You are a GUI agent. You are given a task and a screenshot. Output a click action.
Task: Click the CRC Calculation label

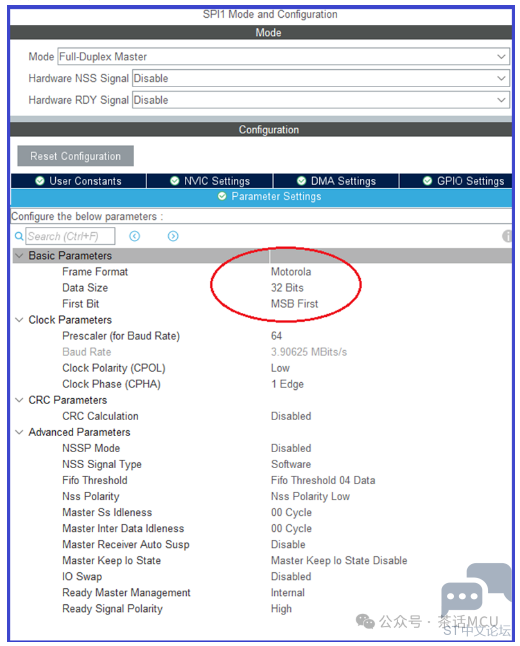pyautogui.click(x=100, y=416)
